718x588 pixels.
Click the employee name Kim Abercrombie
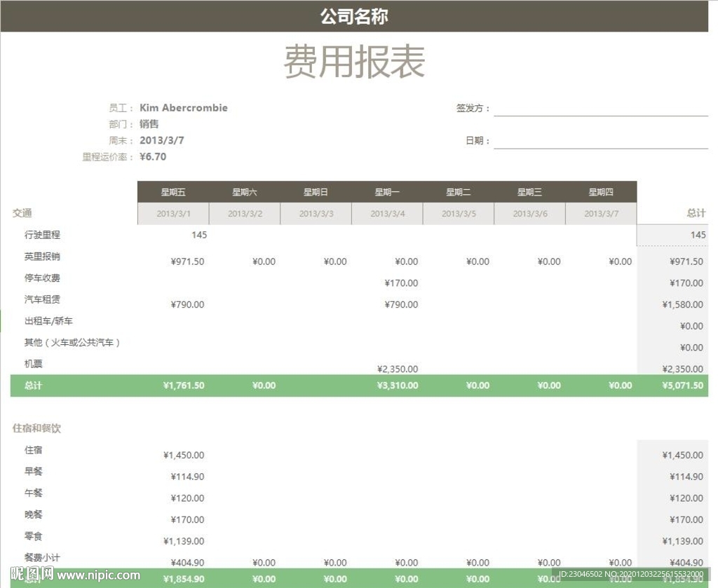184,108
